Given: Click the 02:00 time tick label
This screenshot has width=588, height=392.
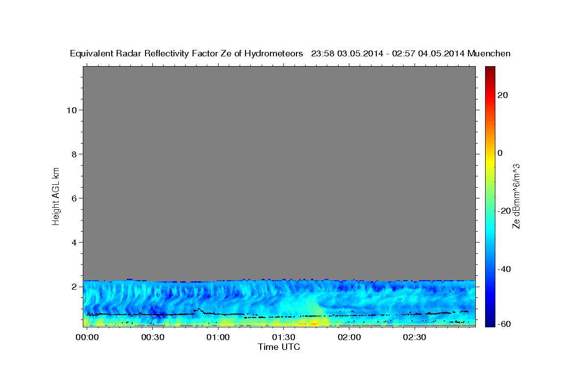Looking at the screenshot, I should coord(349,338).
